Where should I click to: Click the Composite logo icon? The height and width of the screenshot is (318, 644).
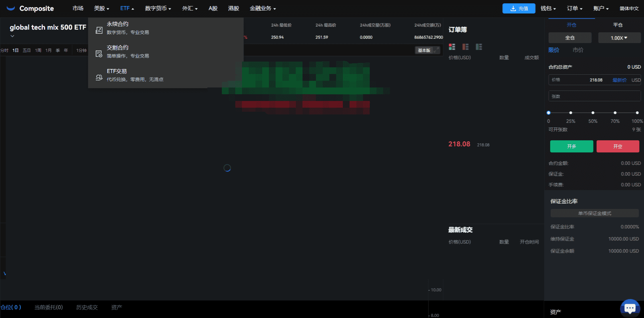[11, 8]
